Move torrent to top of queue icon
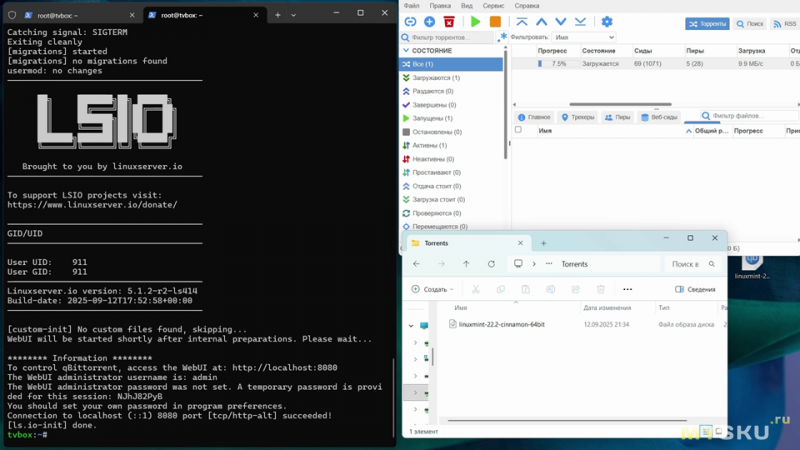 [x=522, y=22]
